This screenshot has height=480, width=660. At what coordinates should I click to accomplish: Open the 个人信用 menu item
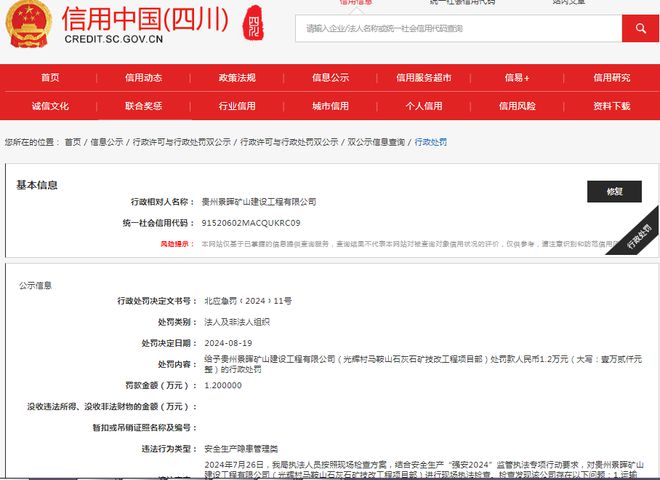pos(424,106)
